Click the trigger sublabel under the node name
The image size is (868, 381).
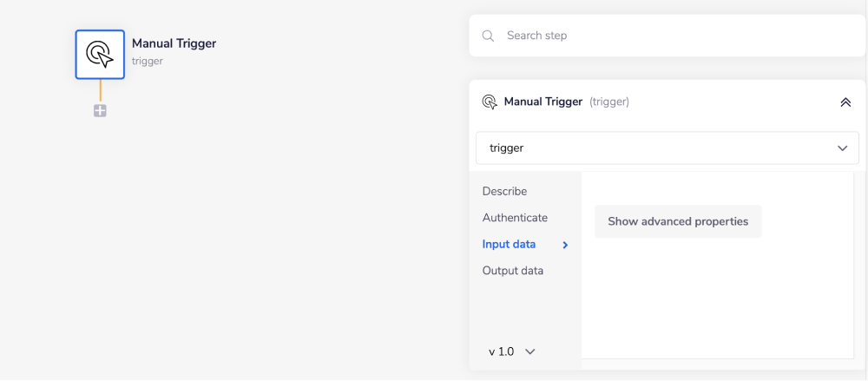(148, 62)
